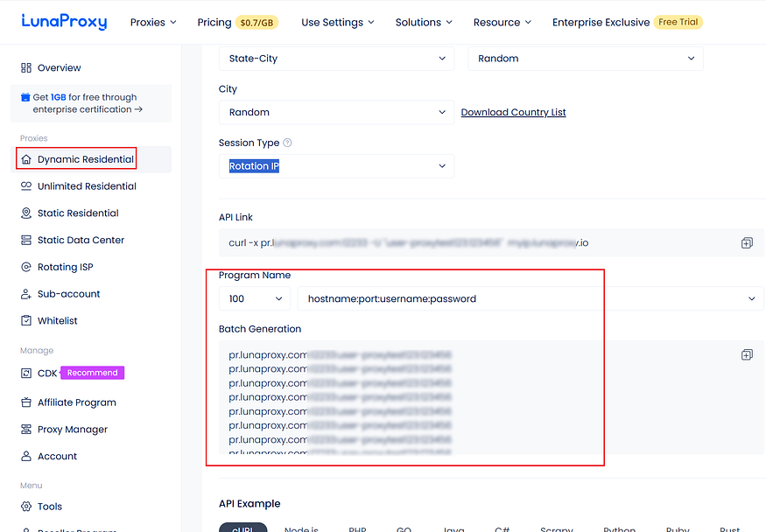Copy the Batch Generation list with copy icon
The width and height of the screenshot is (766, 532).
click(x=747, y=355)
